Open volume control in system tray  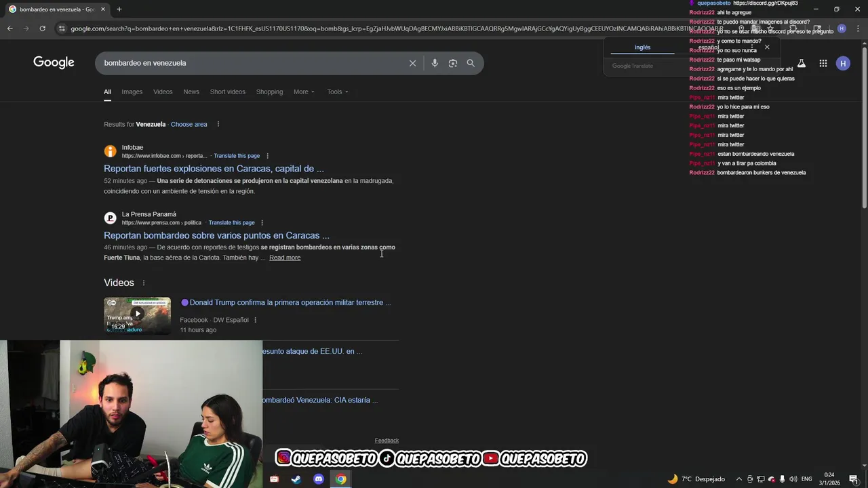tap(793, 479)
